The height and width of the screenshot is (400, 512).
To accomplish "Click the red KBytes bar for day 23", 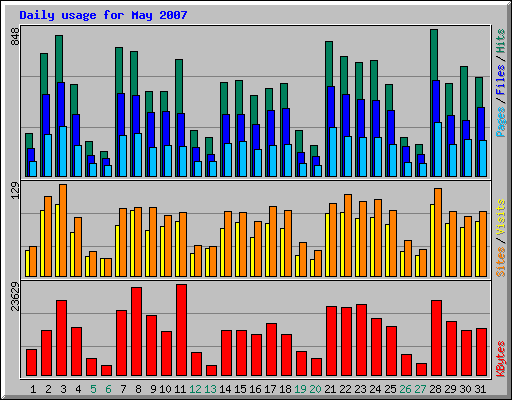I will coord(361,340).
